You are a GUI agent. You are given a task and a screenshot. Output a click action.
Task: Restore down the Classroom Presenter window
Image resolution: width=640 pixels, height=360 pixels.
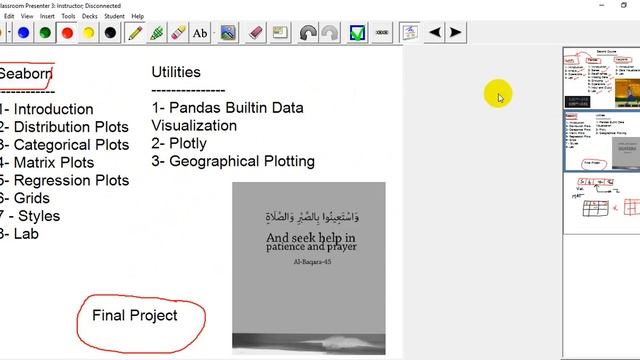click(x=624, y=5)
